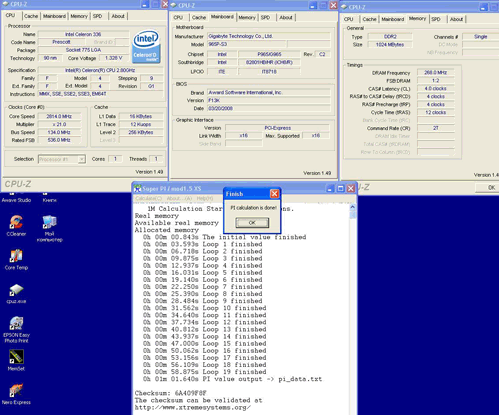This screenshot has width=499, height=415.
Task: Open the About menu in Super PI
Action: pyautogui.click(x=179, y=198)
